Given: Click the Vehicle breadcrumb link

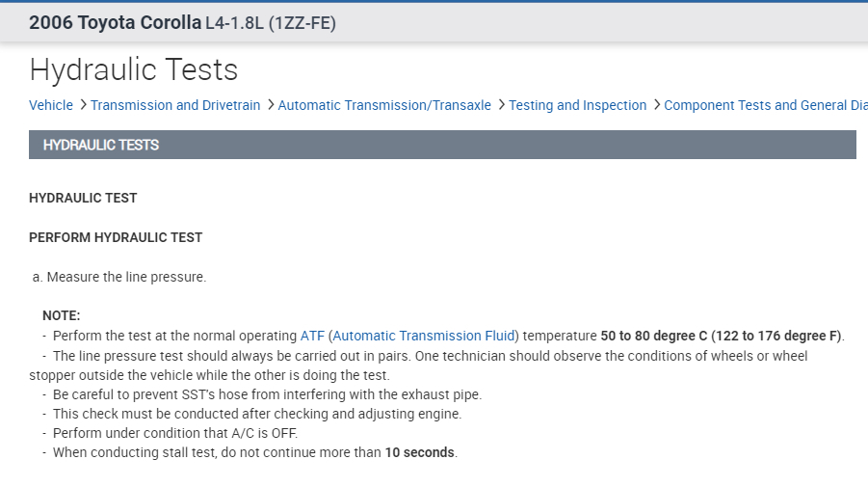Looking at the screenshot, I should 51,105.
